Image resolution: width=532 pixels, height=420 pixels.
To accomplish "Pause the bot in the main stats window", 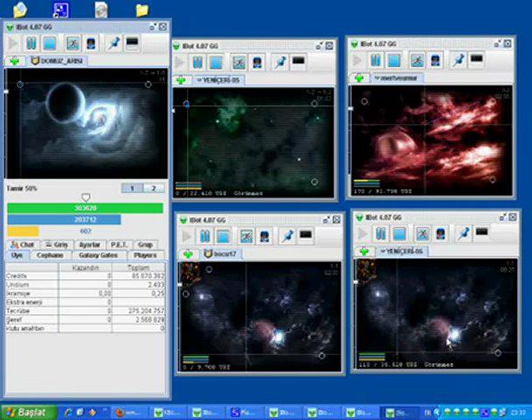I will (31, 44).
